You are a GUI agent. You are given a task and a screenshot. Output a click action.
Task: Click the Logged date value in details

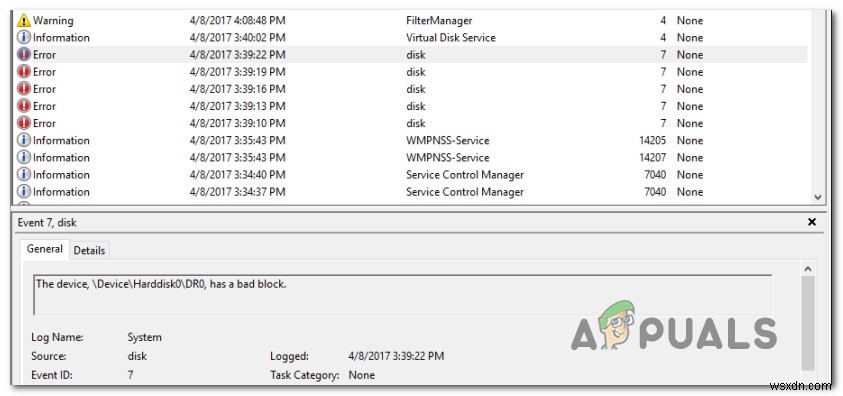coord(396,356)
